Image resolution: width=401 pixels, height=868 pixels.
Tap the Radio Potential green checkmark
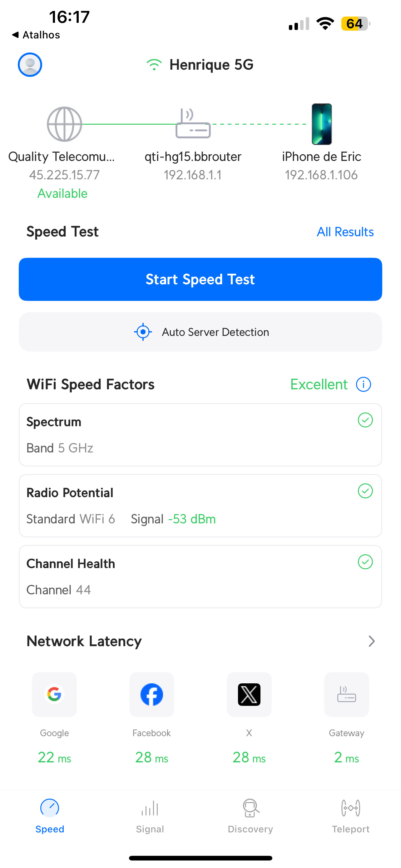click(x=365, y=491)
